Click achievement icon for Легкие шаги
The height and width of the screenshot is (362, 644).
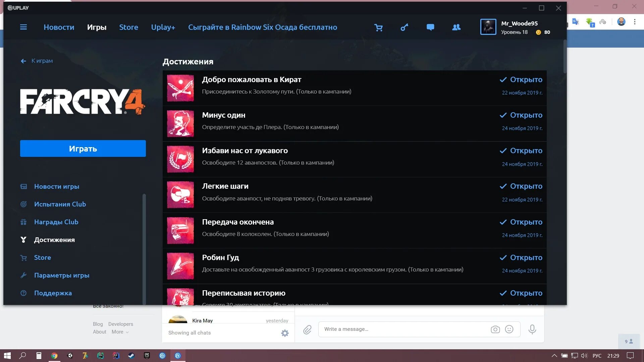click(x=180, y=195)
